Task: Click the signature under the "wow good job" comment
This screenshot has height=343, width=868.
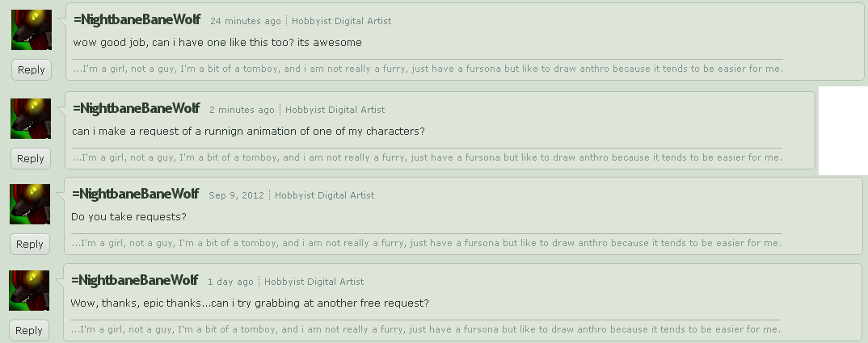Action: click(x=428, y=69)
